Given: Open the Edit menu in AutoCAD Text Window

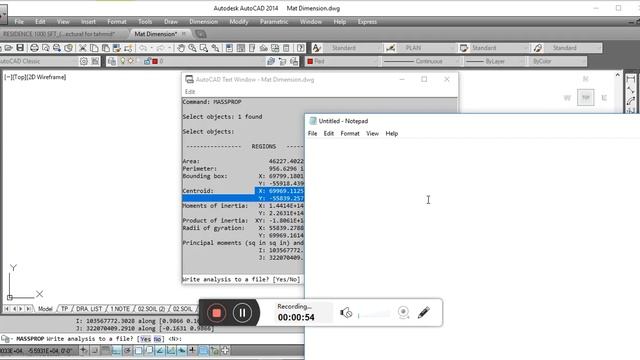Looking at the screenshot, I should pos(190,91).
